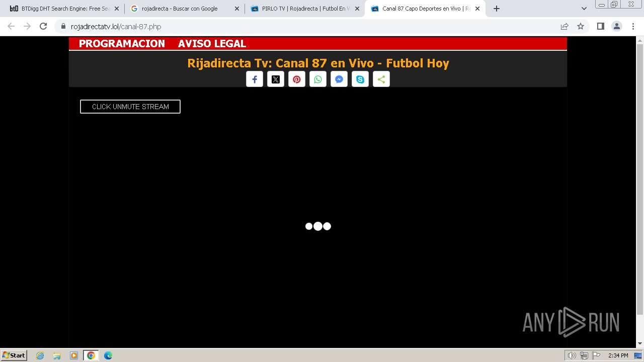Click the system clock 2:34 PM
The height and width of the screenshot is (362, 644).
coord(618,355)
